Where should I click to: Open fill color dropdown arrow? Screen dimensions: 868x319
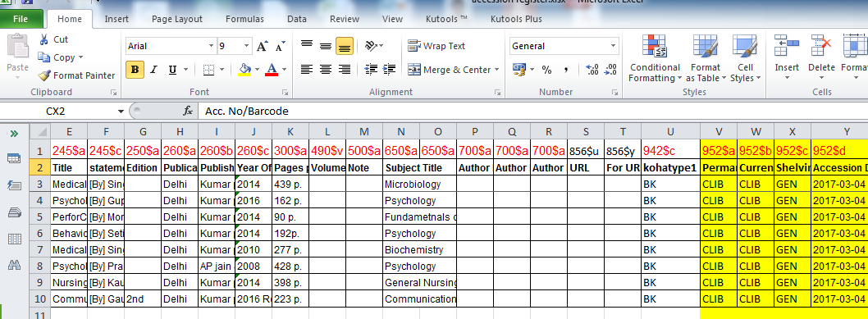coord(258,70)
